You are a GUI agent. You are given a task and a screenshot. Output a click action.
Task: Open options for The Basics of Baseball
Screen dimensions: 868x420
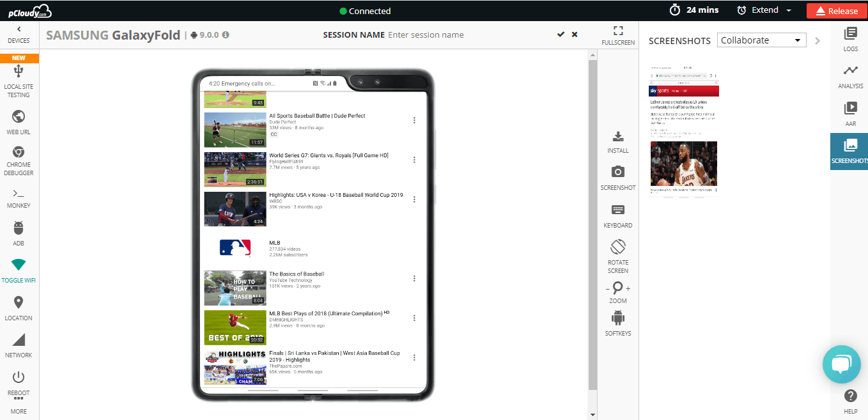pyautogui.click(x=414, y=278)
